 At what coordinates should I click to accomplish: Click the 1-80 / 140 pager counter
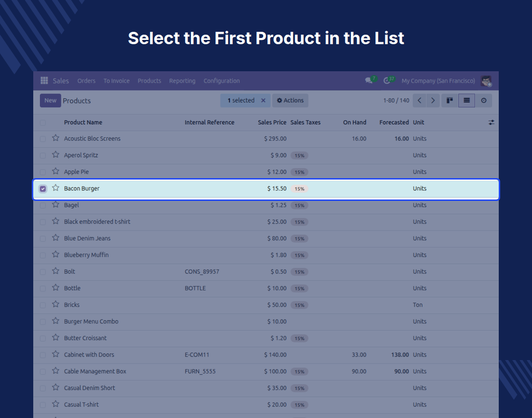click(396, 100)
